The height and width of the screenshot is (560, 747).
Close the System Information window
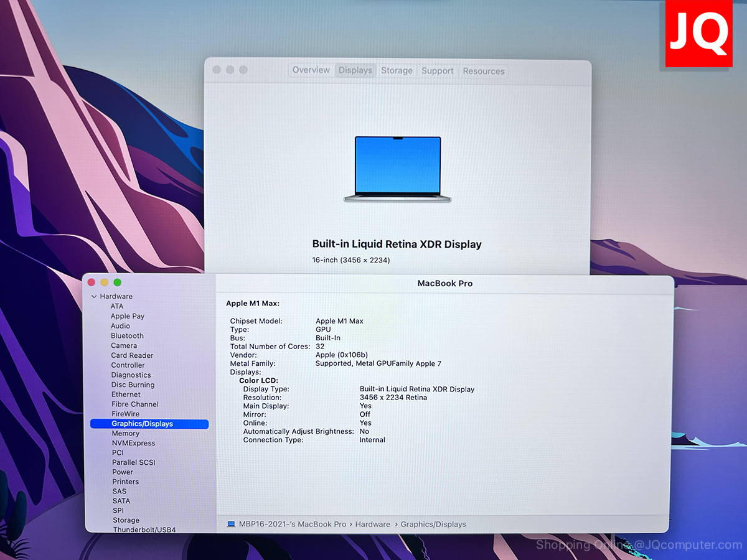click(x=92, y=282)
